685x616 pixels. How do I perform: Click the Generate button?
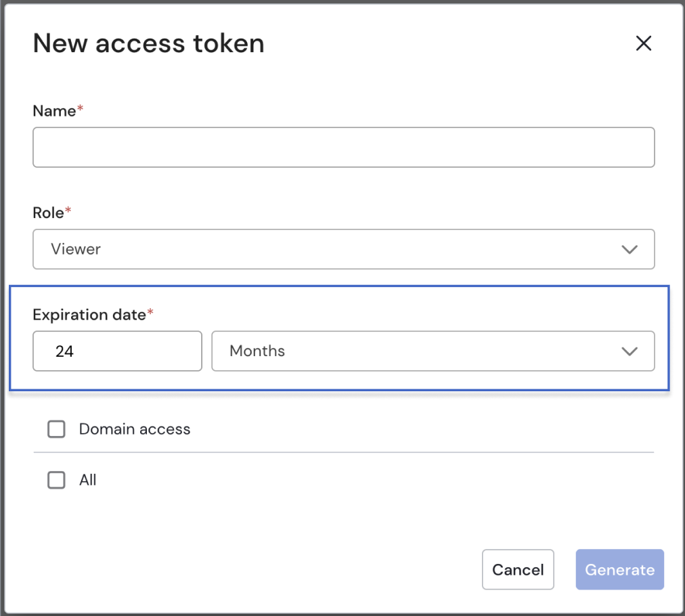pos(619,569)
